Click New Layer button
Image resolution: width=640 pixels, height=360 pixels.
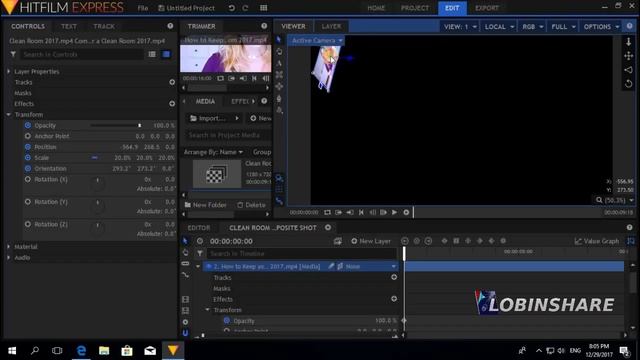pyautogui.click(x=371, y=241)
